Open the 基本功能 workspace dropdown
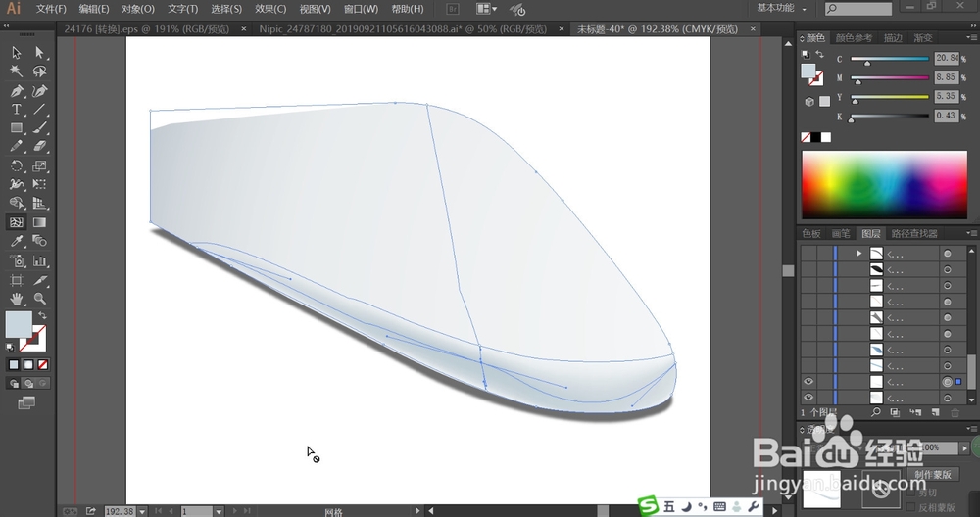The image size is (980, 517). point(782,8)
